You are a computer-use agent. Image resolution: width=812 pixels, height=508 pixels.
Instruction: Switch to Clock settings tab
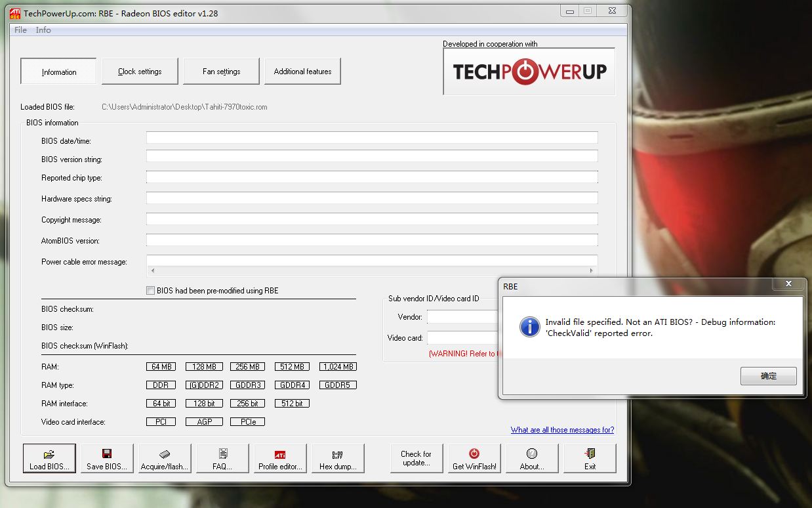(140, 72)
